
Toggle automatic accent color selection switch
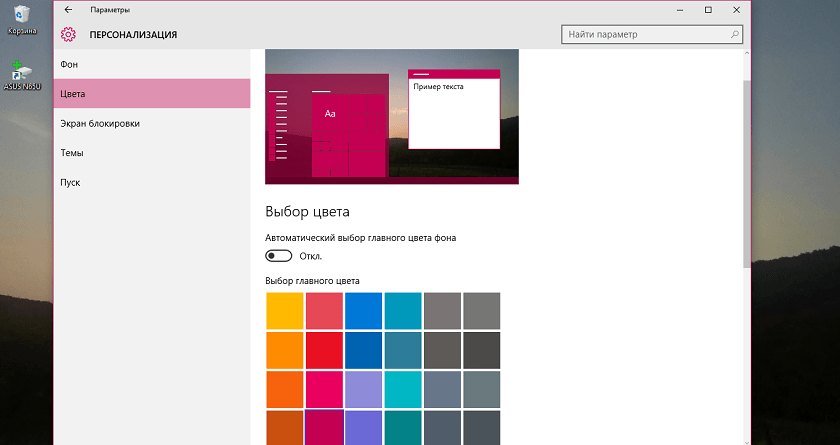279,256
